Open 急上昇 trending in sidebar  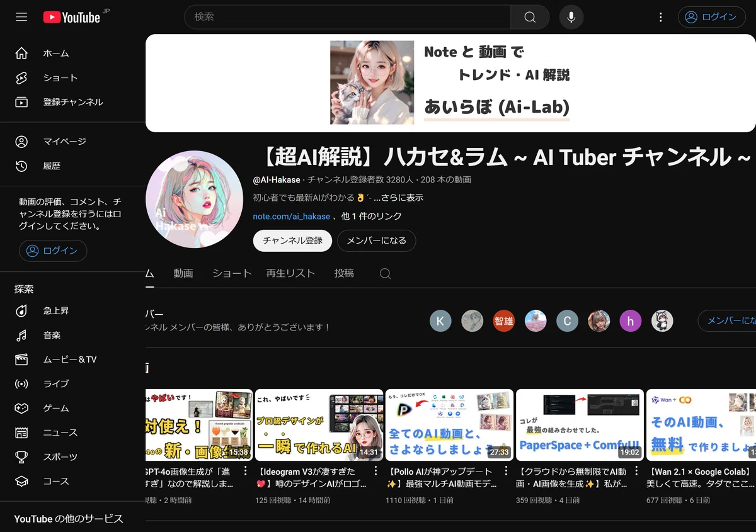pos(72,310)
